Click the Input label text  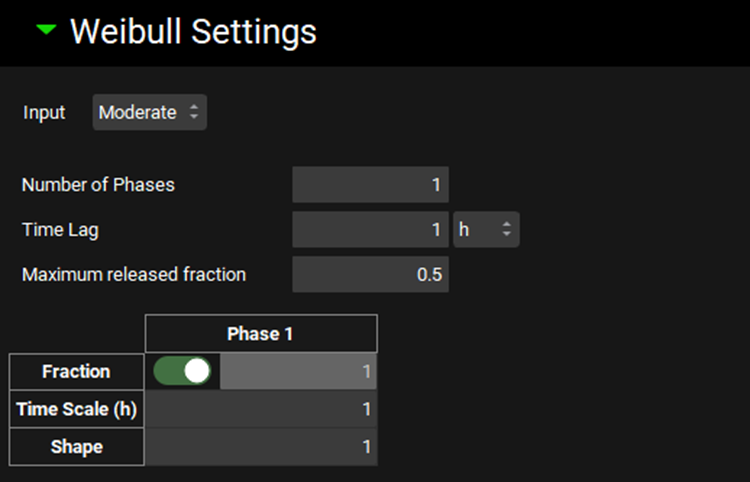coord(44,113)
